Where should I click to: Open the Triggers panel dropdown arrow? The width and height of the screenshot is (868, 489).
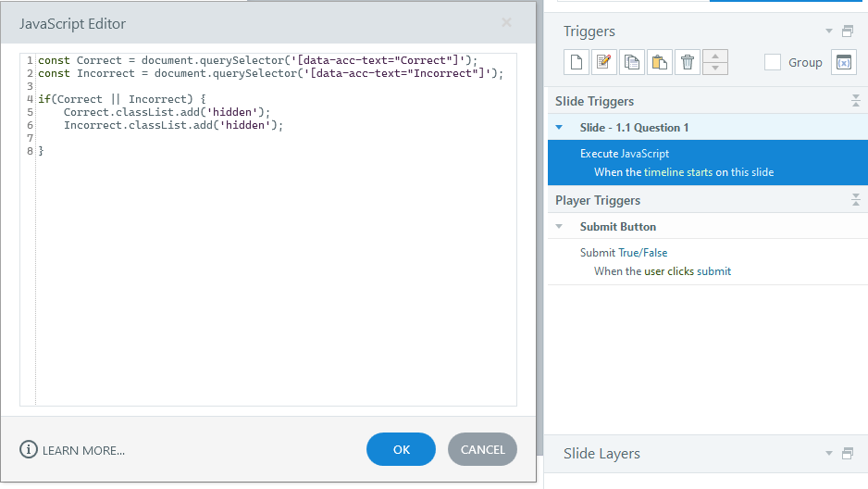pyautogui.click(x=829, y=31)
